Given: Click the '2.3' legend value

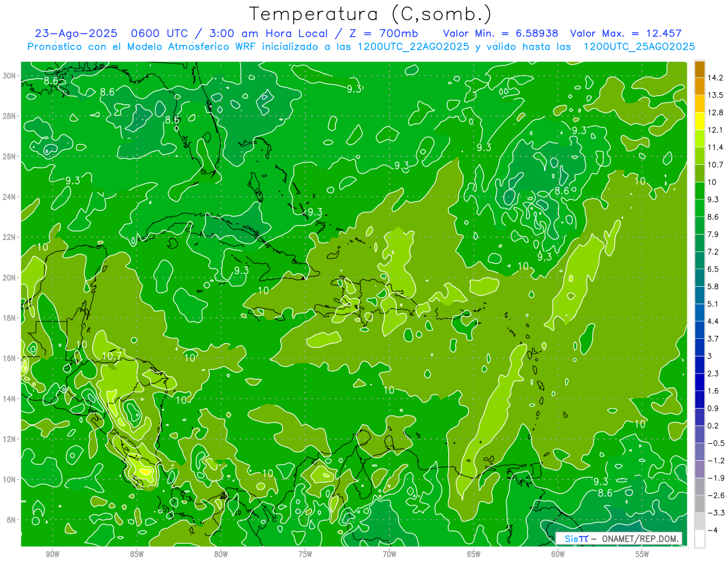Looking at the screenshot, I should coord(713,373).
